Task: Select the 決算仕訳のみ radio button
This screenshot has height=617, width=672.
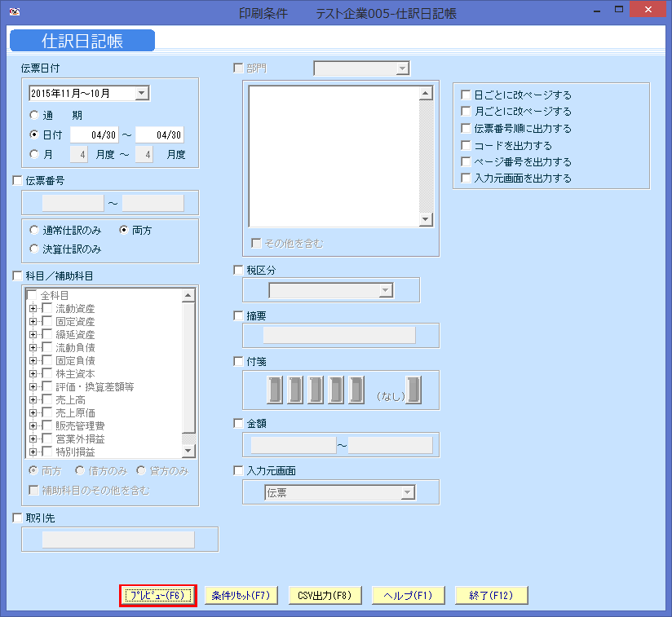Action: coord(33,246)
